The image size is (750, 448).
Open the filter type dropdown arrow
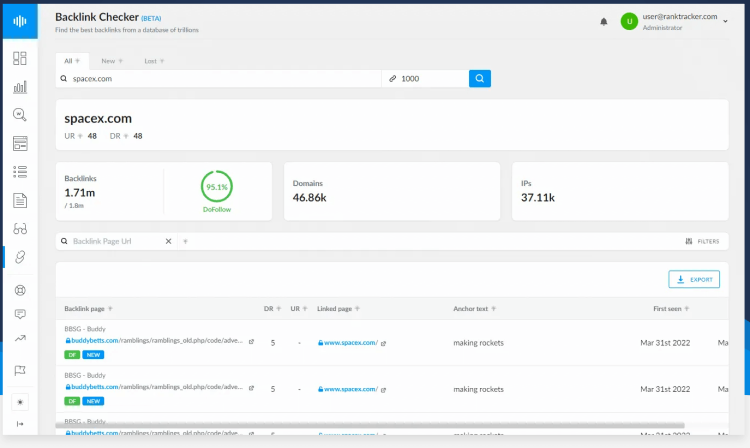click(186, 241)
